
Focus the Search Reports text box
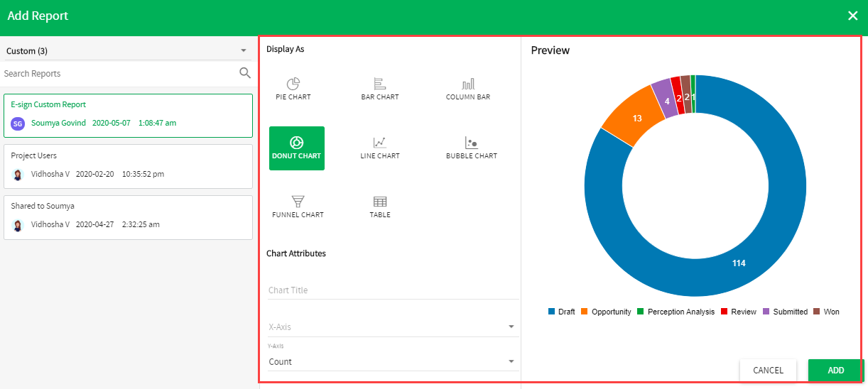tap(117, 74)
